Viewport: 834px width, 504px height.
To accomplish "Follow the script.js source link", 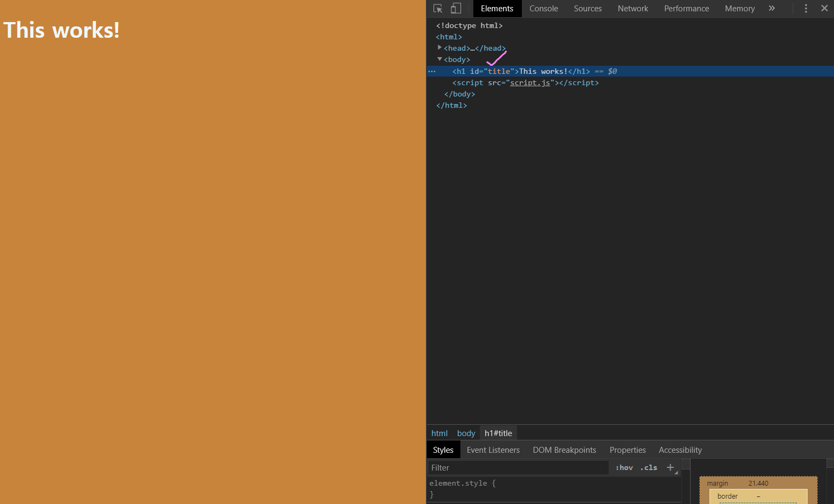I will click(530, 82).
